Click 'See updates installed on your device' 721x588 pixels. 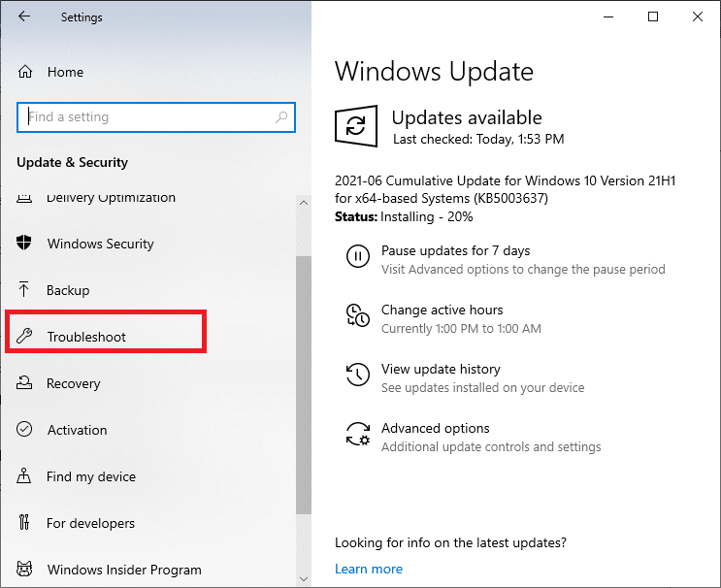483,387
